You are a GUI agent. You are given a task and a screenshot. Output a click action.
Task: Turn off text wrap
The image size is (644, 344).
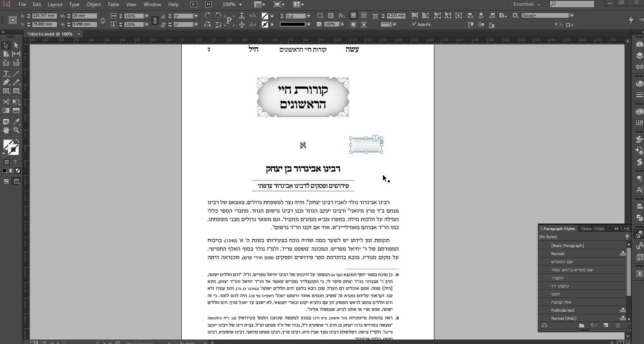pyautogui.click(x=353, y=16)
